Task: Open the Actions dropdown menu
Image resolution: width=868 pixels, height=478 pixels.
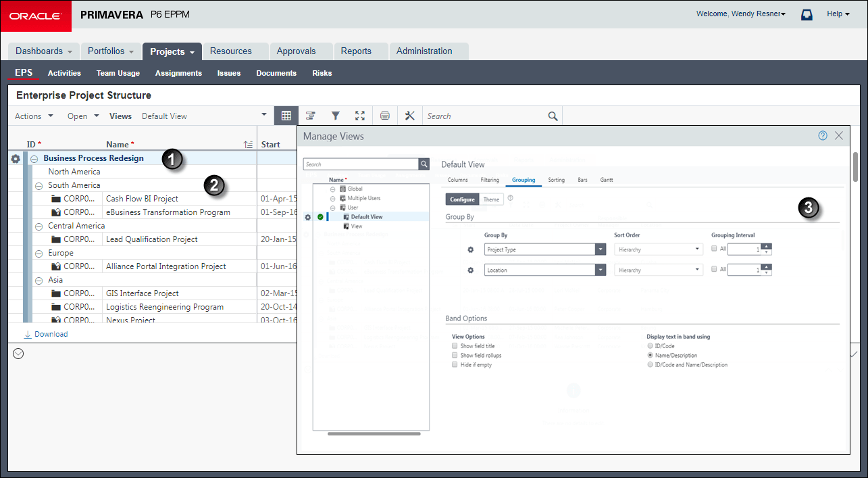Action: [x=34, y=116]
